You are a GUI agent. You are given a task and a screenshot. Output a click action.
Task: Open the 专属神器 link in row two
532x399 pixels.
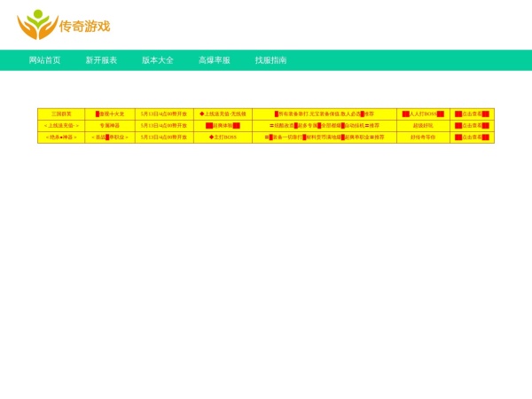(110, 126)
